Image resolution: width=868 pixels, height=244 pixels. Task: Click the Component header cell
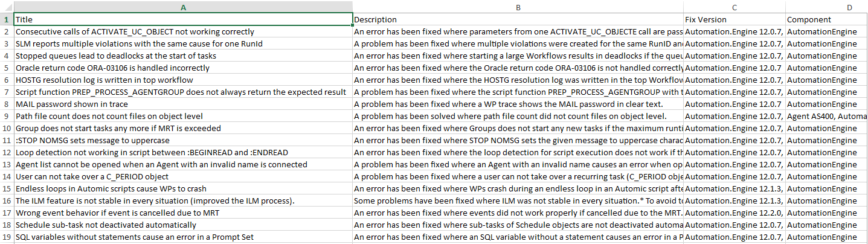coord(826,19)
